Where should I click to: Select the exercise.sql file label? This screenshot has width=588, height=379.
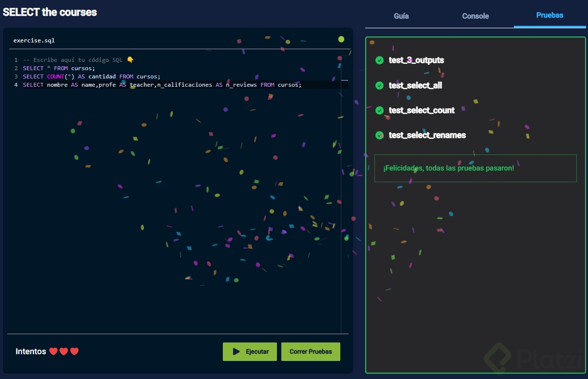click(x=34, y=40)
